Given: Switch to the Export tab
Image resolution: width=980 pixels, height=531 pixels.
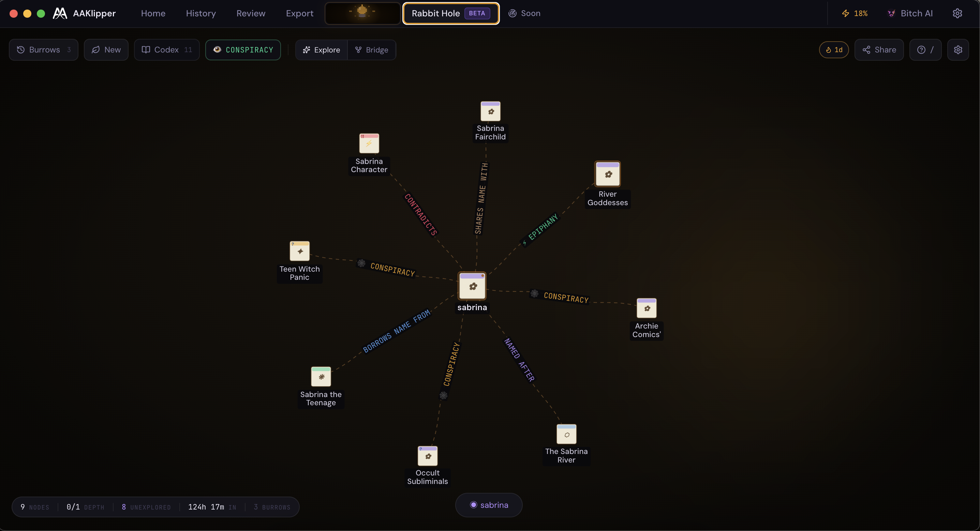Looking at the screenshot, I should pyautogui.click(x=299, y=13).
